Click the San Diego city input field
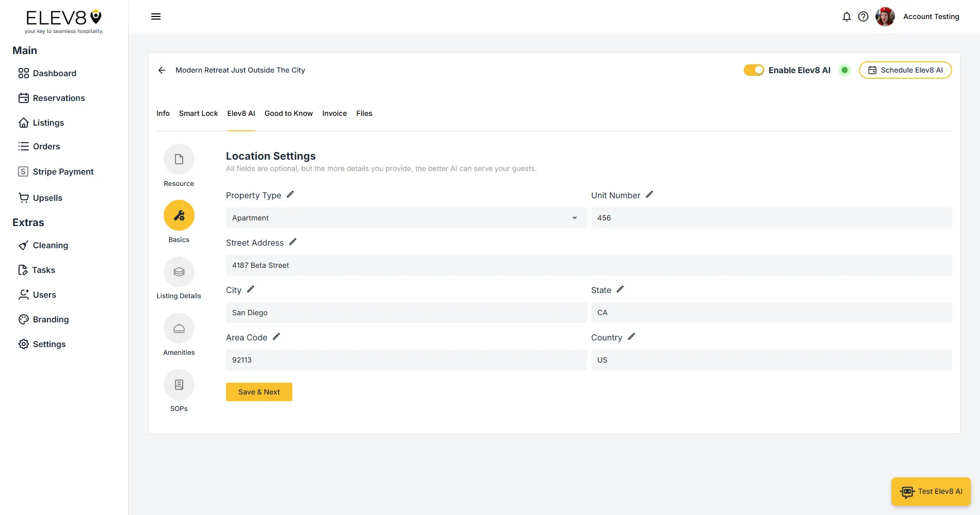Image resolution: width=980 pixels, height=515 pixels. tap(406, 312)
